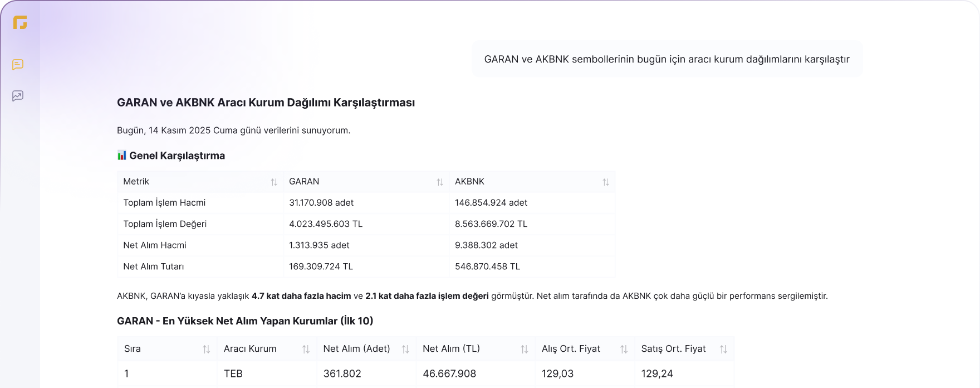Click the GARAN column header label
The width and height of the screenshot is (980, 388).
[x=304, y=182]
